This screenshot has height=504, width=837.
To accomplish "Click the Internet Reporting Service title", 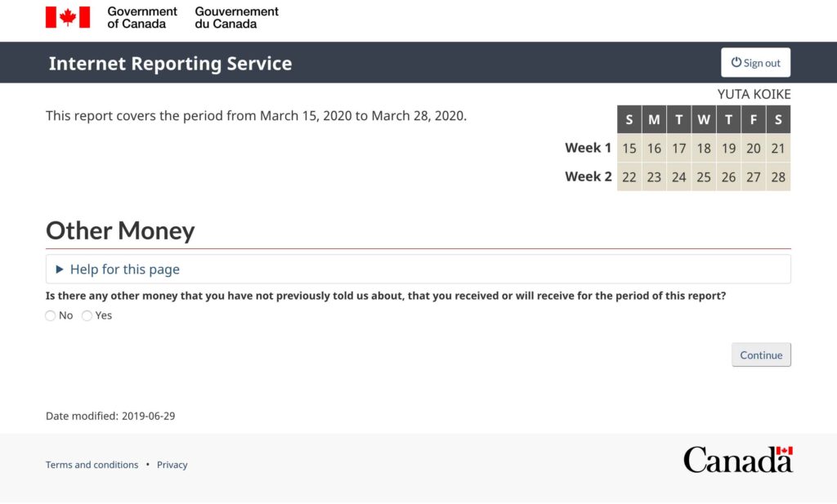I will point(170,63).
